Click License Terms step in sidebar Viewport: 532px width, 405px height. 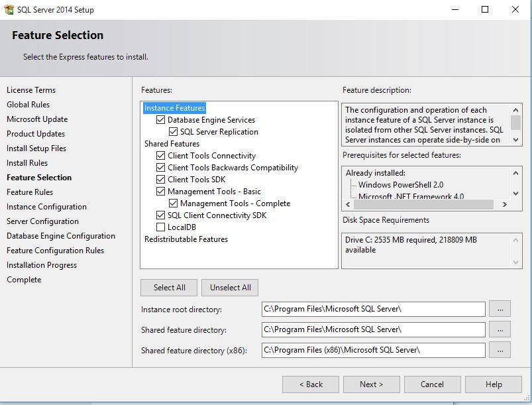pyautogui.click(x=31, y=90)
